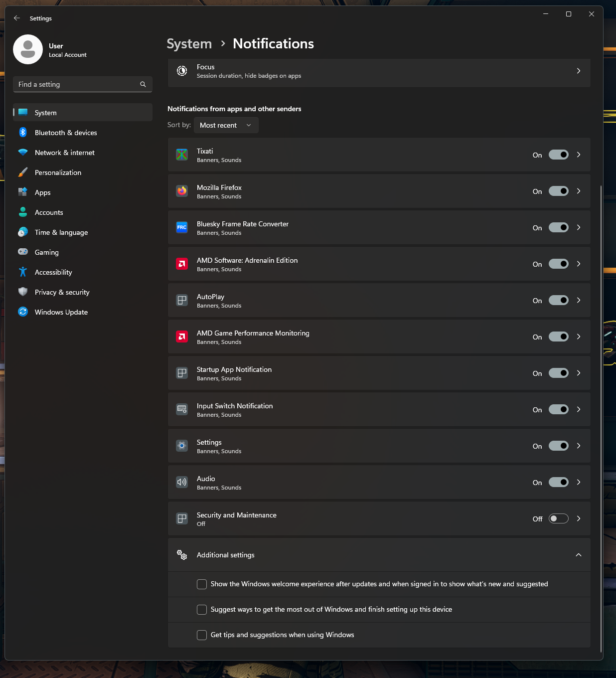
Task: Collapse the Additional settings section
Action: pos(578,555)
